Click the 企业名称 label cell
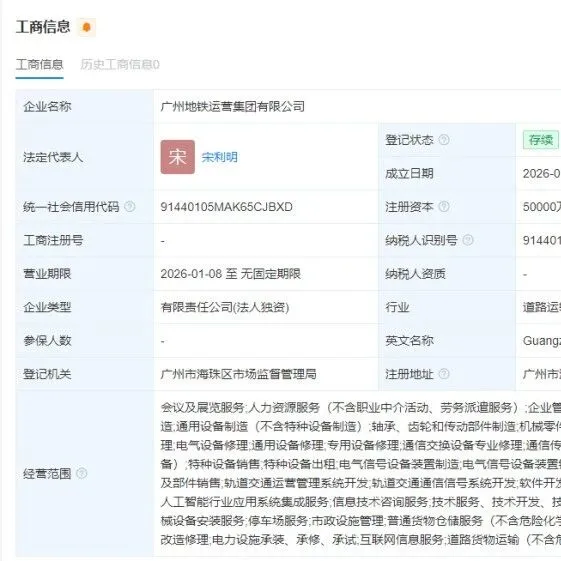561x561 pixels. pos(85,107)
